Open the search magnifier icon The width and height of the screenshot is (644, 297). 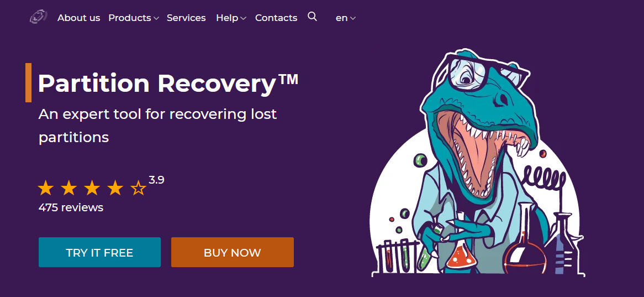[x=312, y=17]
